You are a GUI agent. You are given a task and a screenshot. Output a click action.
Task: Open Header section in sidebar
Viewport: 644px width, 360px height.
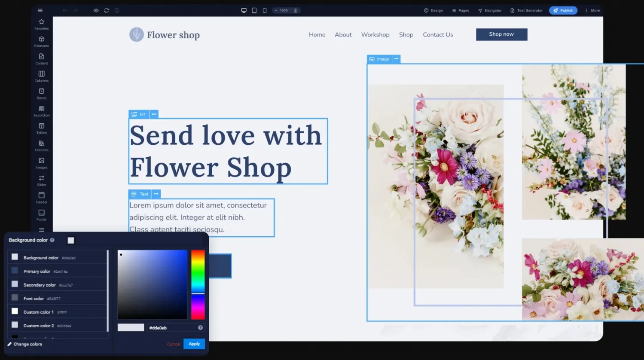[42, 198]
